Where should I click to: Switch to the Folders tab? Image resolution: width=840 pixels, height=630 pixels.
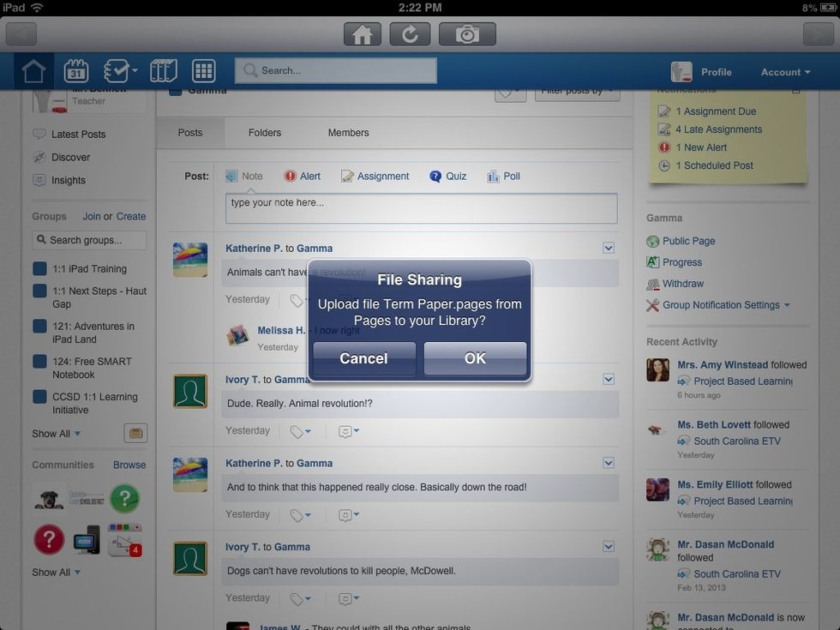click(265, 133)
